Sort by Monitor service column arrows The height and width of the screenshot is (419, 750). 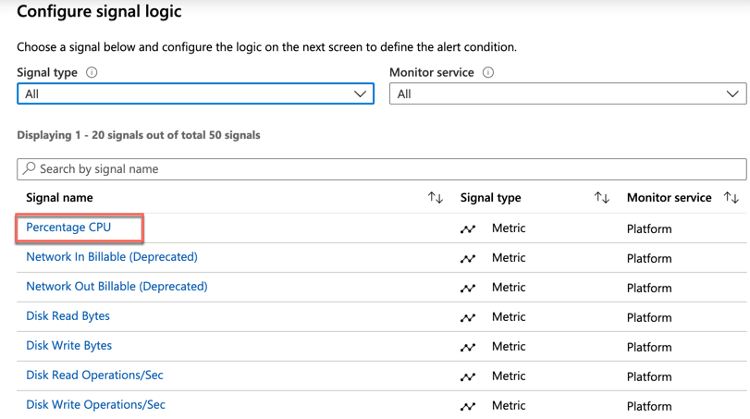[731, 198]
